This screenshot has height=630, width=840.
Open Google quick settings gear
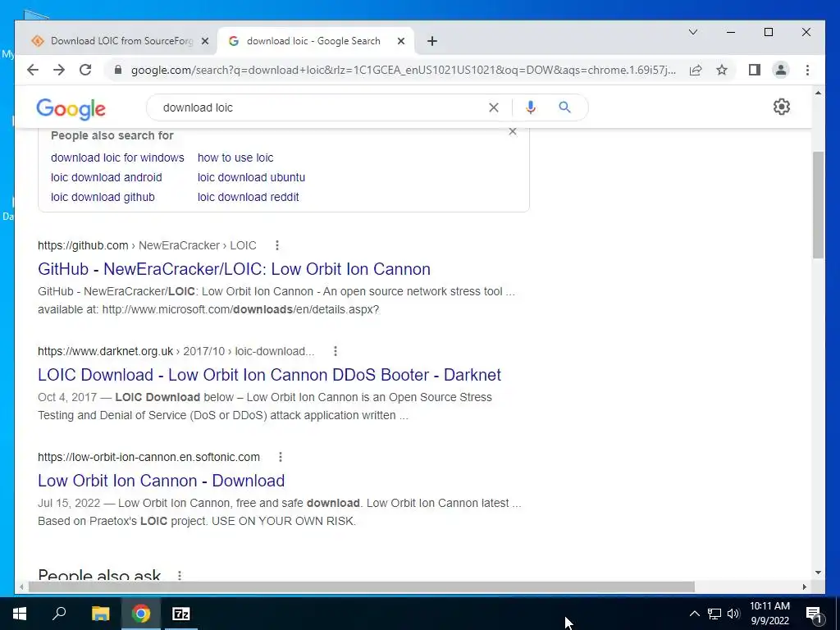coord(782,107)
